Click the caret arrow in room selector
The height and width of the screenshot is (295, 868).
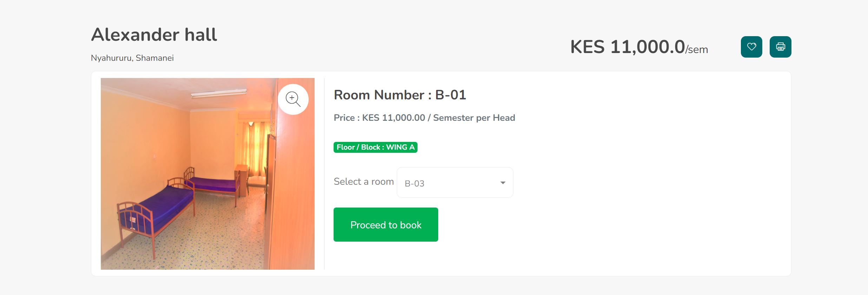click(x=503, y=183)
